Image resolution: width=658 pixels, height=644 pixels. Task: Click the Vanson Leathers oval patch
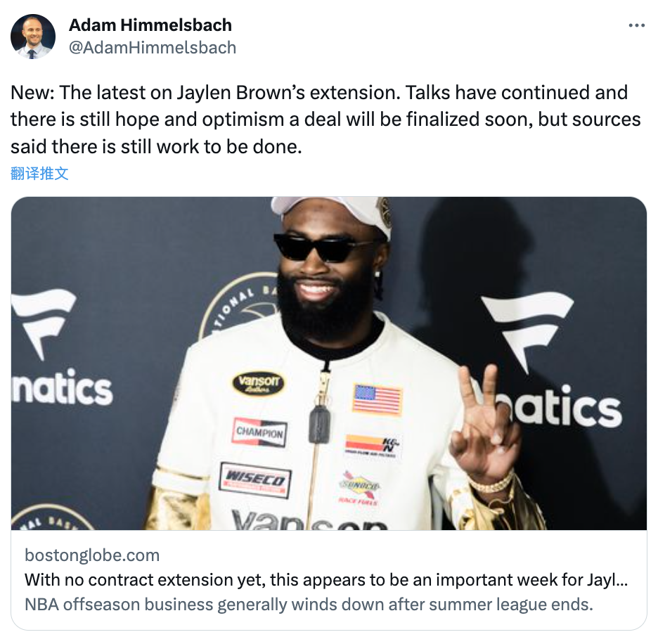pyautogui.click(x=259, y=383)
